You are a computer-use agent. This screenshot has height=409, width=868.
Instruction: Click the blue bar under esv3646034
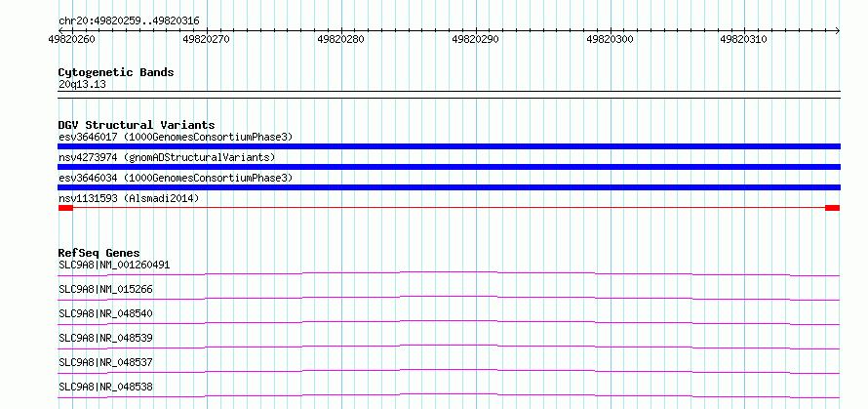[x=449, y=187]
